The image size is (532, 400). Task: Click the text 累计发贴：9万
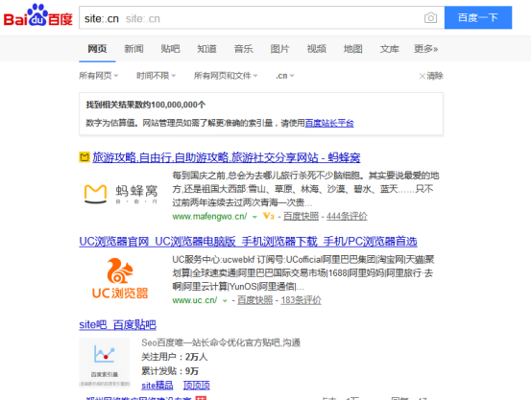point(170,371)
